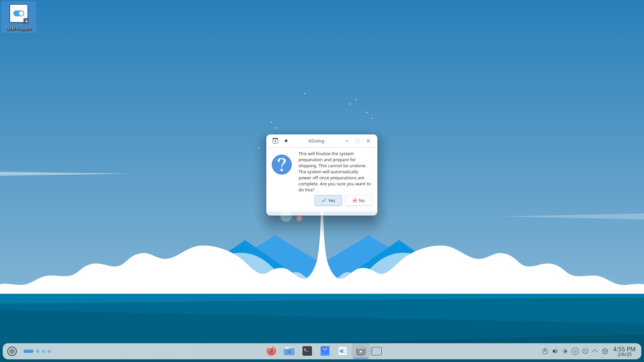Viewport: 644px width, 362px height.
Task: Select the active KDialog taskbar entry
Action: point(361,351)
